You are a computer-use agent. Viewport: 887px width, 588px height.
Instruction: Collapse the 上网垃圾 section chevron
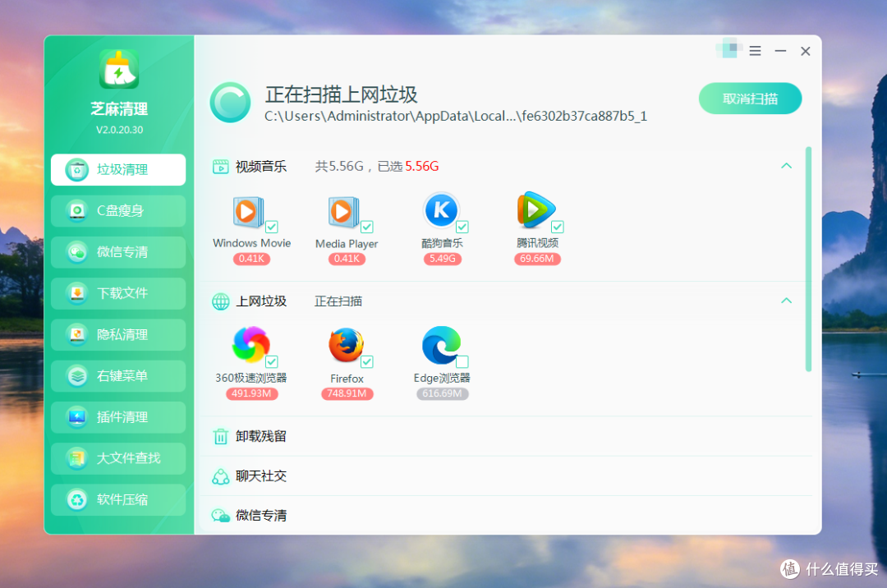(786, 301)
